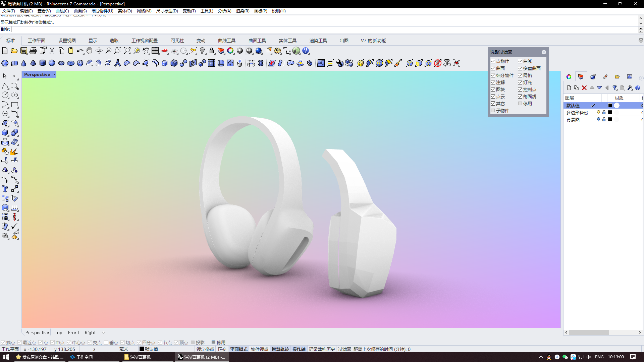The image size is (644, 362).
Task: Toggle 锁定格点 in status bar
Action: coord(205,349)
